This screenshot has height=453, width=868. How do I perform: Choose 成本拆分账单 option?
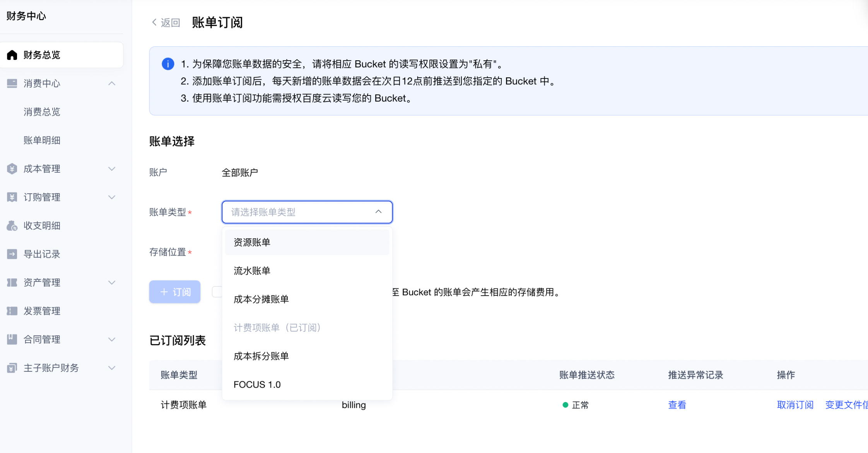click(x=307, y=356)
